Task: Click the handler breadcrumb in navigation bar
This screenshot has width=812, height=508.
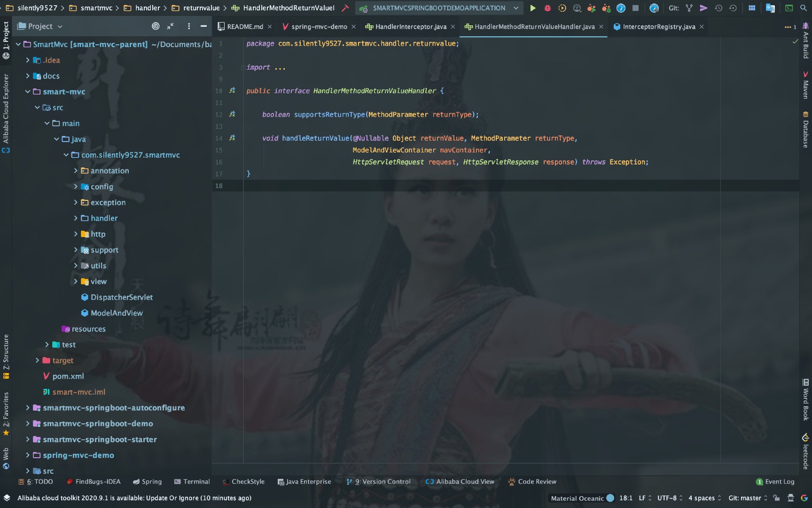Action: [142, 8]
